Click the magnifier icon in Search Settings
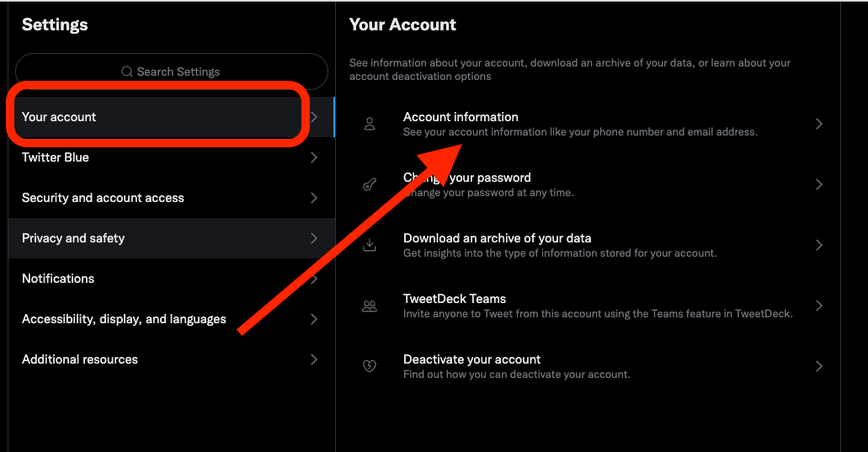This screenshot has height=452, width=868. click(127, 72)
